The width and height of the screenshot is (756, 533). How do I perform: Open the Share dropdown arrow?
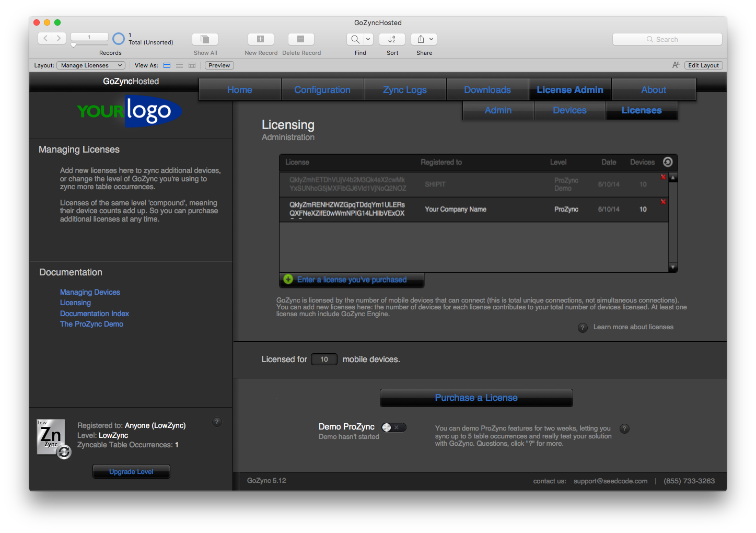point(432,39)
